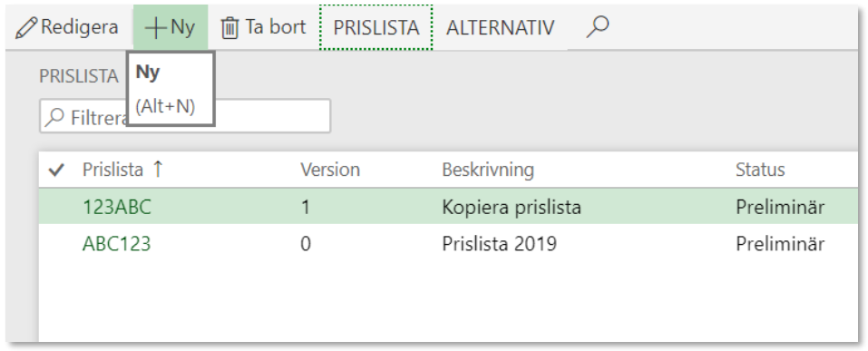Click the Redigera button
The height and width of the screenshot is (351, 868).
(67, 28)
